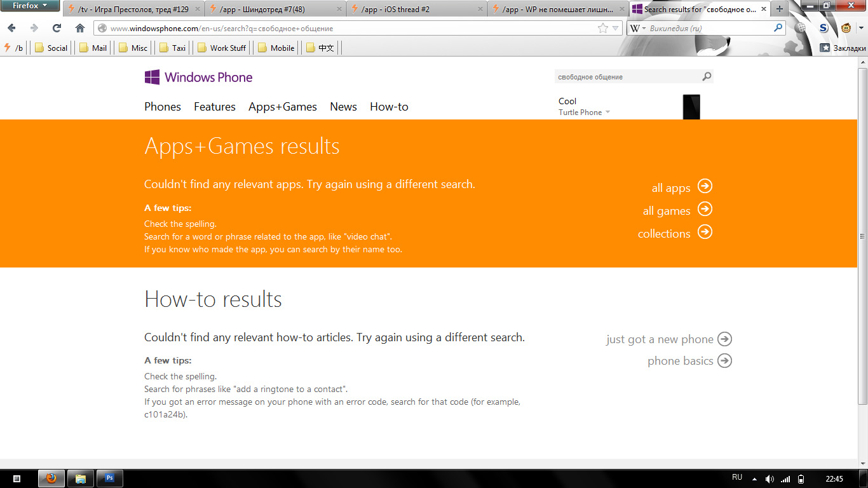
Task: Click the phone thumbnail image
Action: [x=691, y=107]
